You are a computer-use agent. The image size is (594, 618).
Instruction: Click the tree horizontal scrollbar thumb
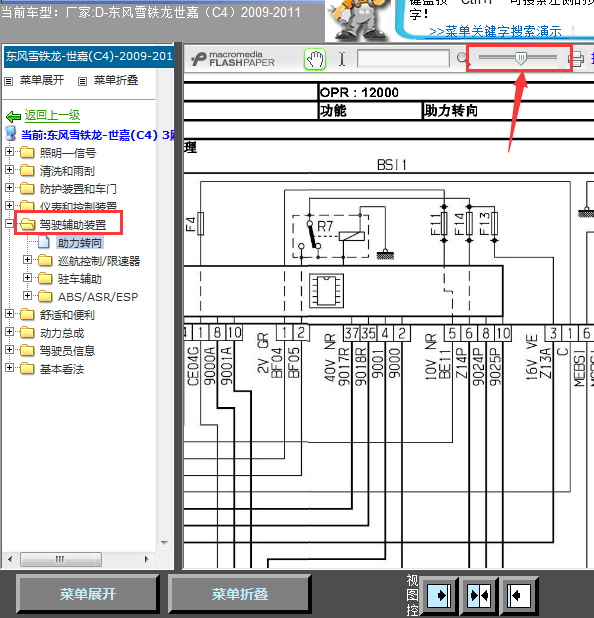coord(61,559)
